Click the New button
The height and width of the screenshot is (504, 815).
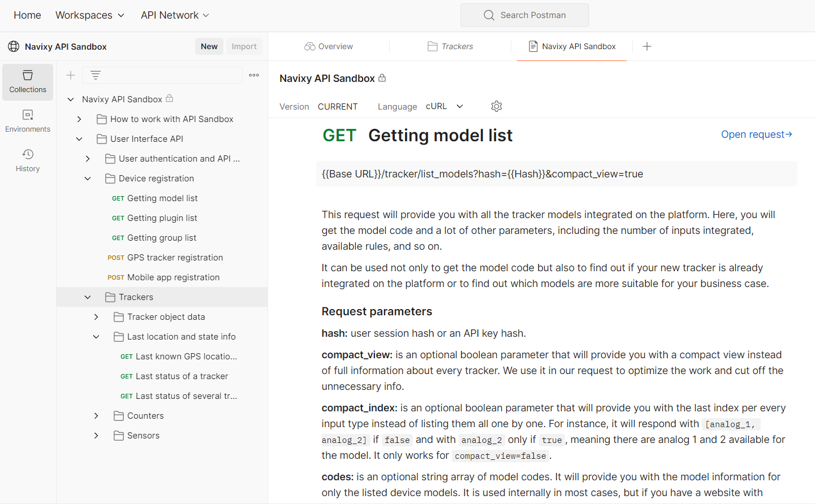(x=209, y=46)
